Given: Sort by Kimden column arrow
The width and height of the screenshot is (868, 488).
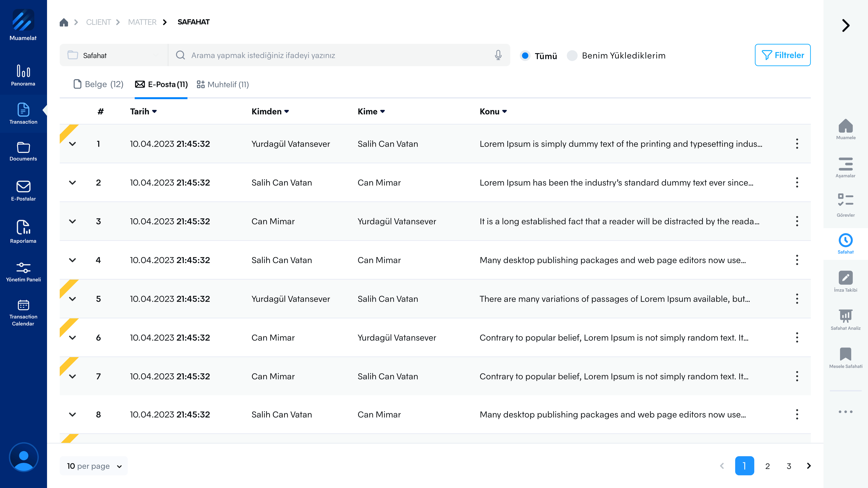Looking at the screenshot, I should [286, 112].
